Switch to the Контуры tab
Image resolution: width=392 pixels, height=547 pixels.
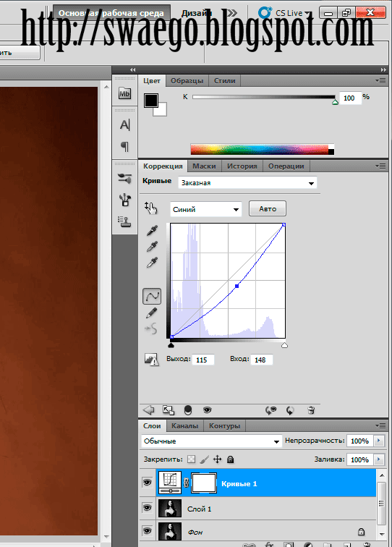[x=225, y=425]
